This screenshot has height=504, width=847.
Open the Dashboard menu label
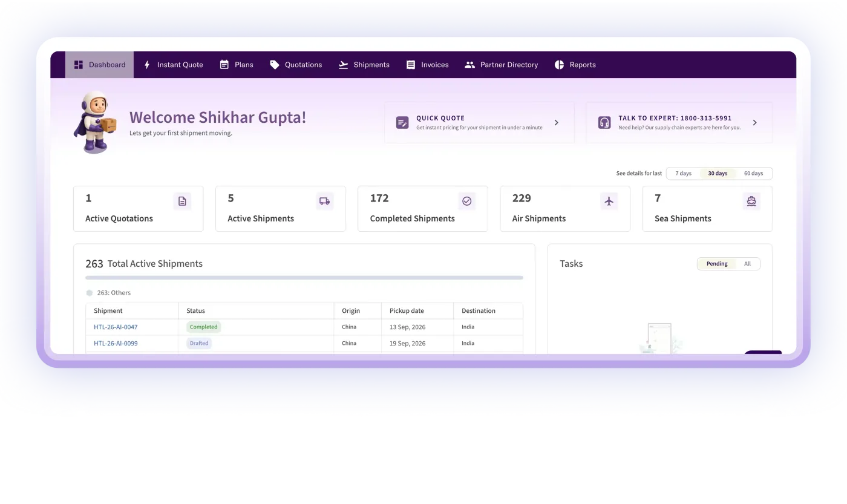(x=107, y=65)
